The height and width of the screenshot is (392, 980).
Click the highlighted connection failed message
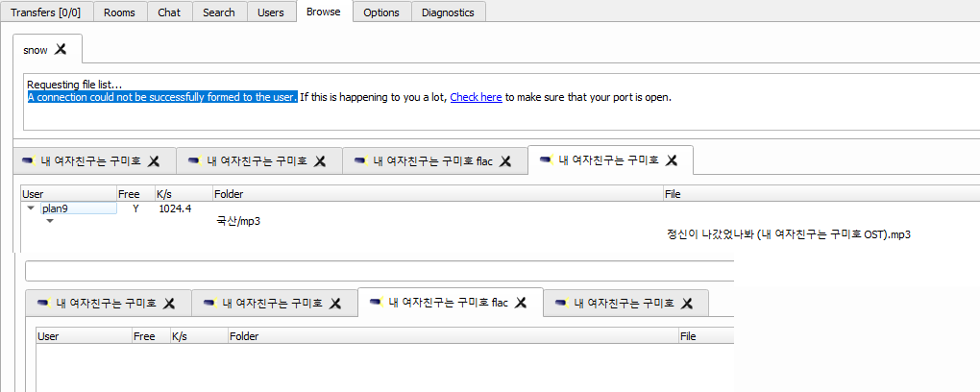tap(162, 97)
